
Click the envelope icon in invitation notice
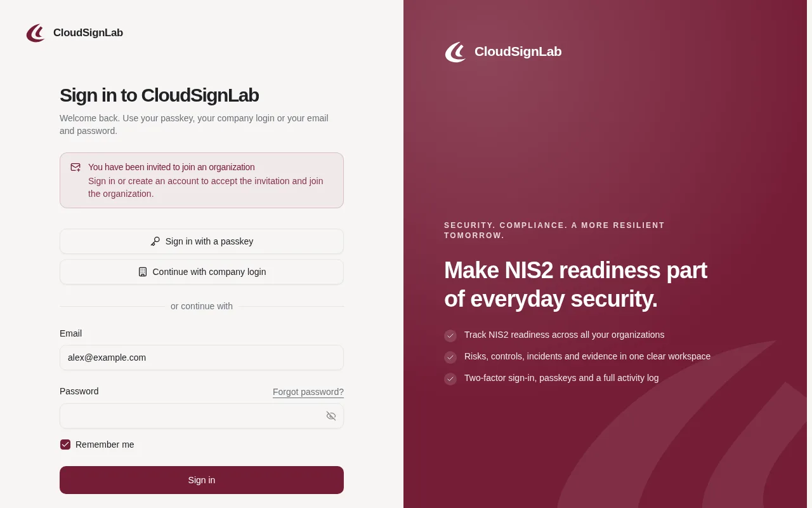[75, 167]
